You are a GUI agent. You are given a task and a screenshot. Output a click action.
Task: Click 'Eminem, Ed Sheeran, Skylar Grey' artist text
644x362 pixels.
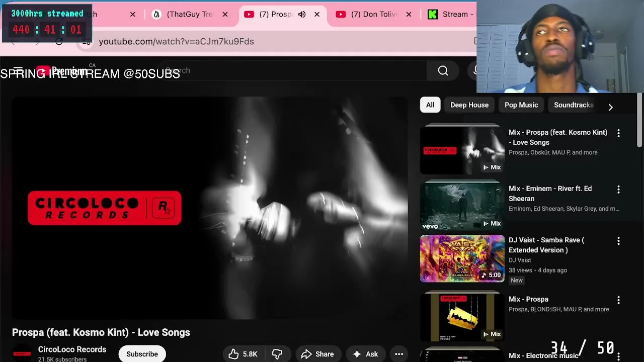coord(564,209)
